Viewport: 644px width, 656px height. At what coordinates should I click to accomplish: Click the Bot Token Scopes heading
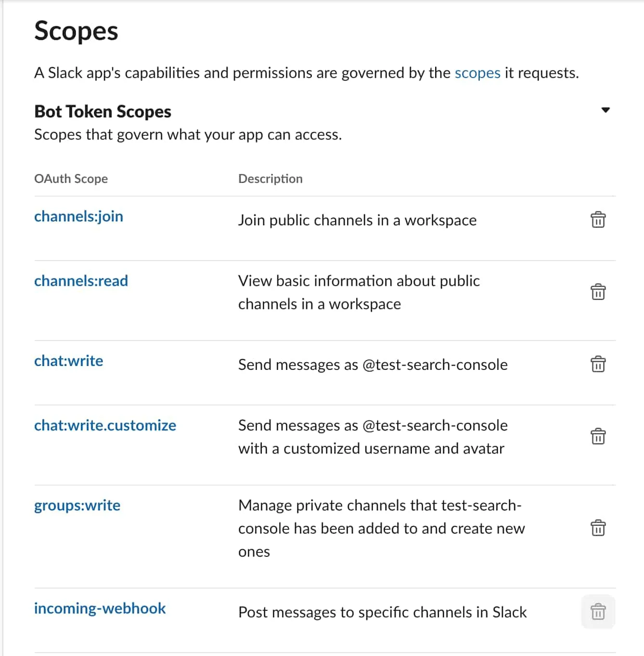coord(103,111)
